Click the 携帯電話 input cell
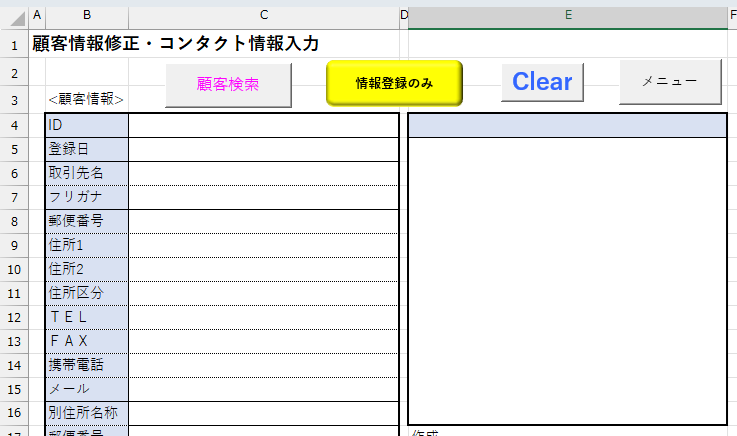The width and height of the screenshot is (737, 436). (262, 365)
